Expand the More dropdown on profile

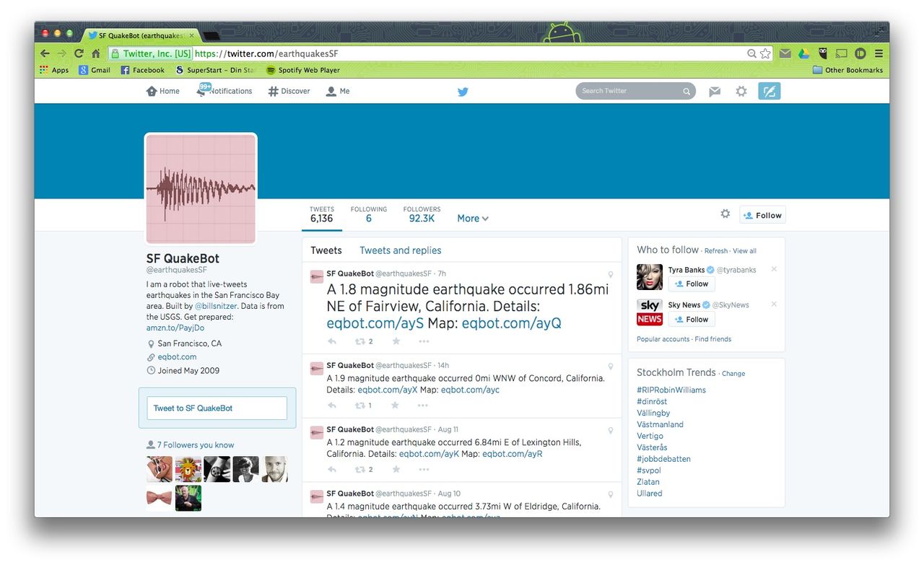coord(473,219)
